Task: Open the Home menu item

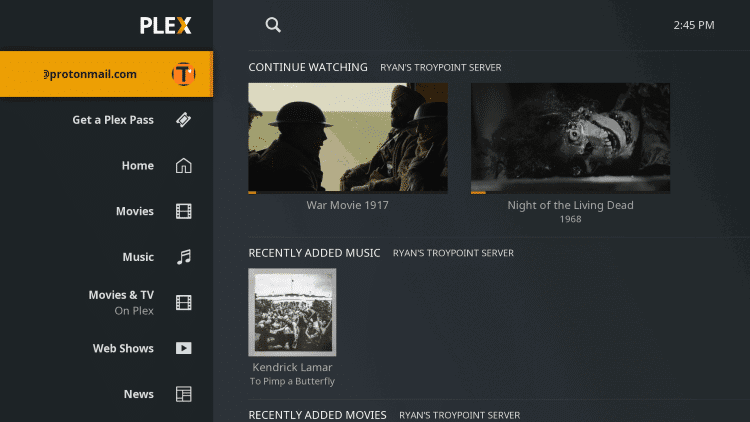Action: click(137, 166)
